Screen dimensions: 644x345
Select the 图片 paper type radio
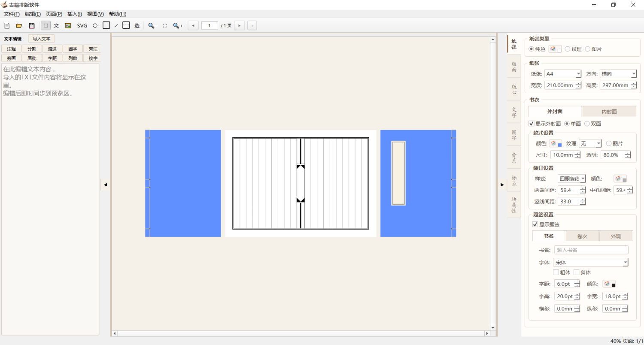pos(588,49)
